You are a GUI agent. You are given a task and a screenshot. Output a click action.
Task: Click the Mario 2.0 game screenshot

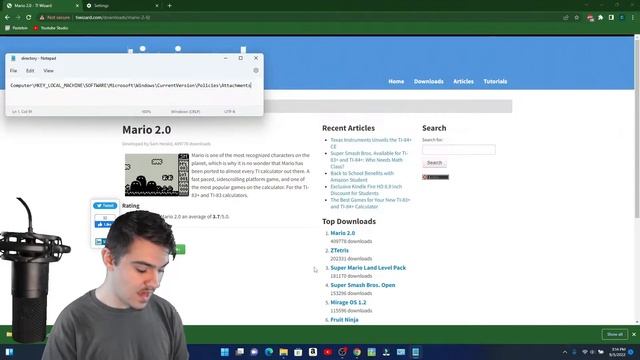click(x=157, y=175)
